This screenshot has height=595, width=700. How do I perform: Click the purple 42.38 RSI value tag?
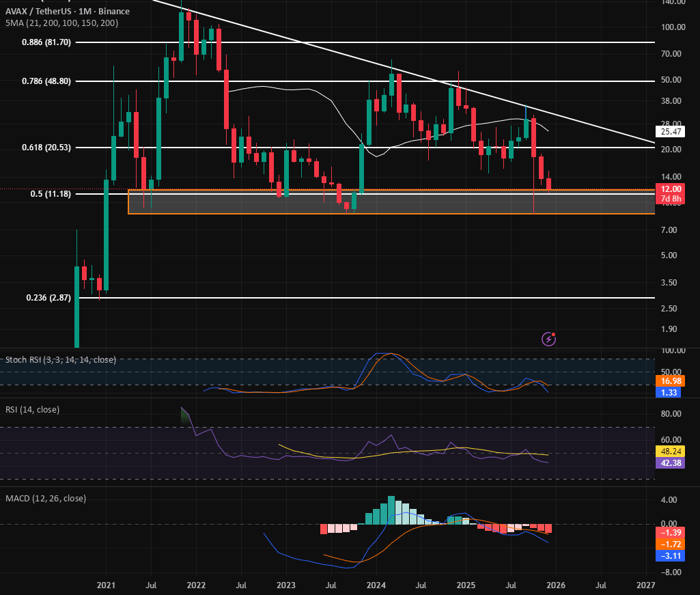pyautogui.click(x=670, y=462)
